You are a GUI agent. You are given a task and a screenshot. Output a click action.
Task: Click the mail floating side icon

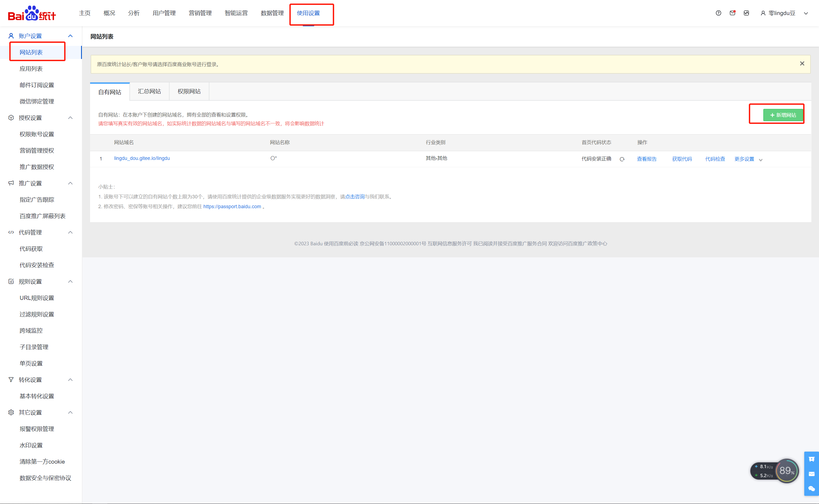point(811,474)
